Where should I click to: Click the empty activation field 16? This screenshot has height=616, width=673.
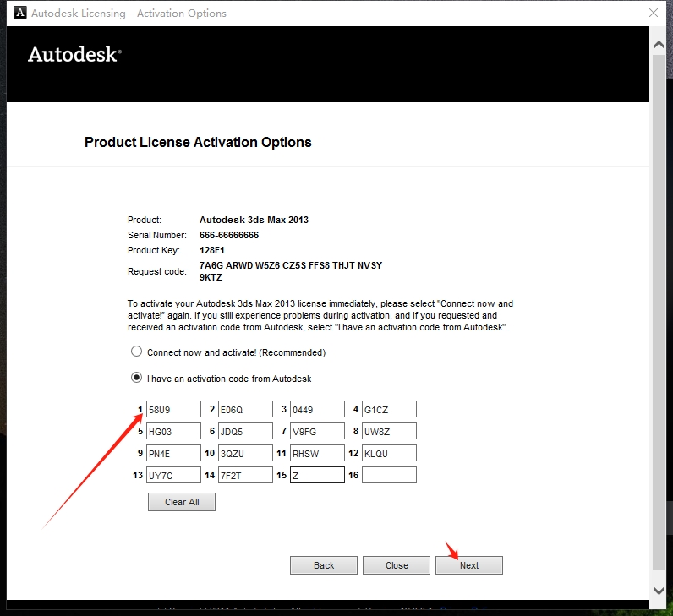point(389,476)
